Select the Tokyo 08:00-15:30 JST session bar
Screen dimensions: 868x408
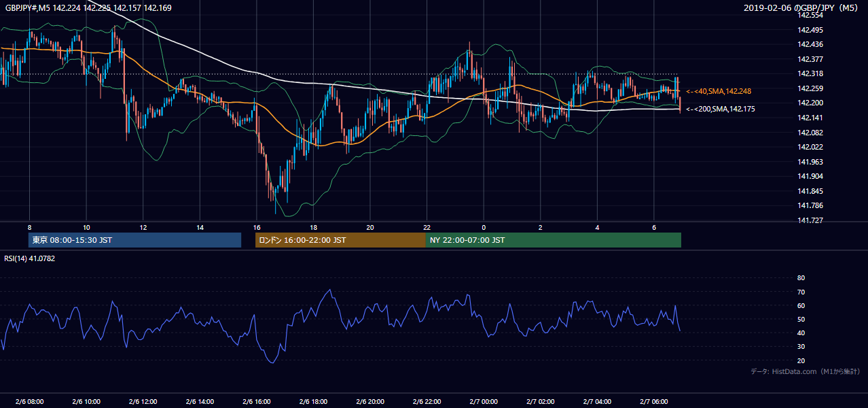click(134, 240)
